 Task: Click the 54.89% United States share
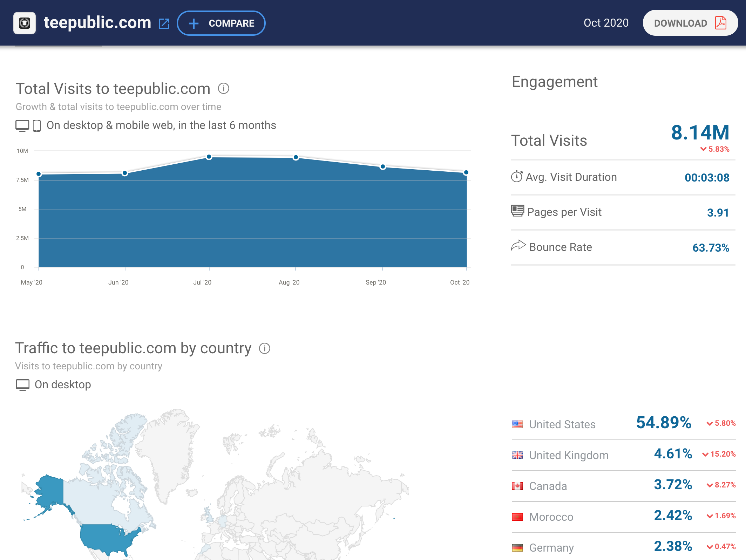(x=664, y=423)
